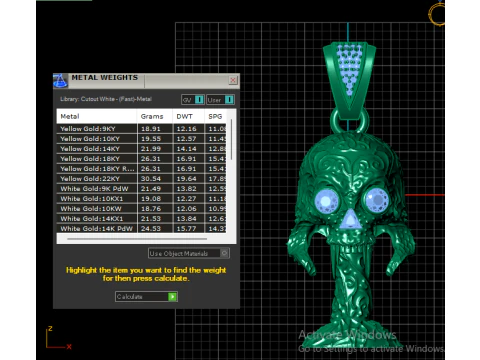This screenshot has height=360, width=480.
Task: Click the 24.53 grams value
Action: pos(151,229)
